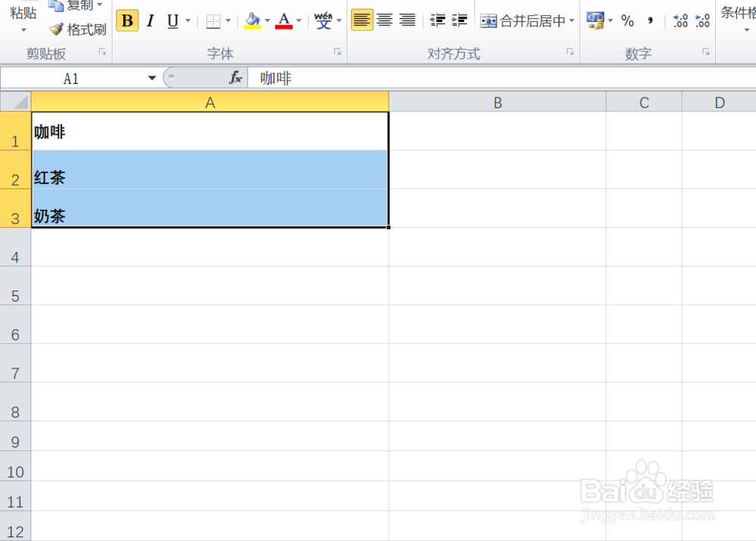This screenshot has height=541, width=756.
Task: Click accounting number format icon
Action: [595, 20]
